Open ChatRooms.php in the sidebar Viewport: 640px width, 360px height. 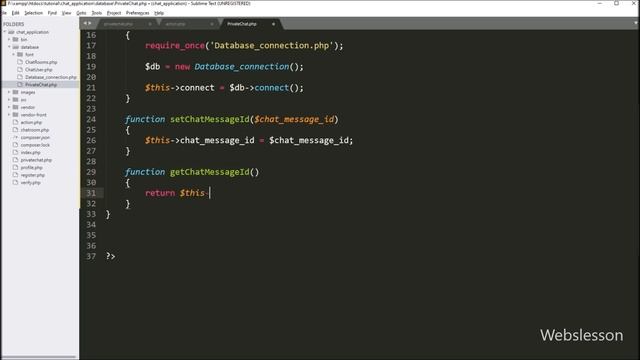point(41,62)
